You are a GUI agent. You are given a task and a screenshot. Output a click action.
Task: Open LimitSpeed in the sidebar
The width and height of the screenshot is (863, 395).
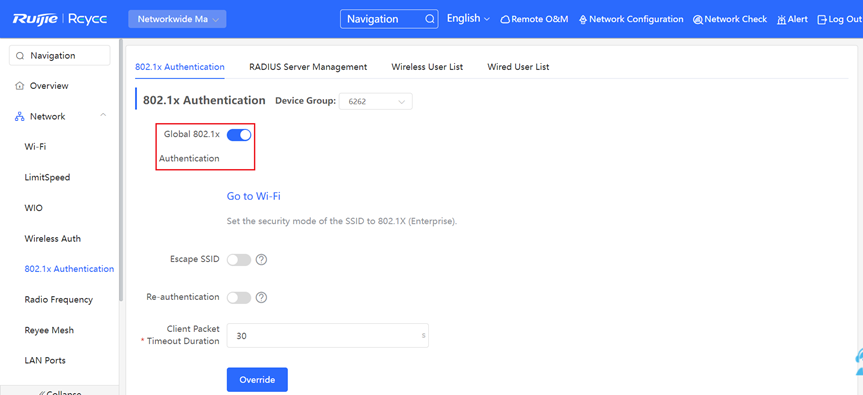[47, 177]
